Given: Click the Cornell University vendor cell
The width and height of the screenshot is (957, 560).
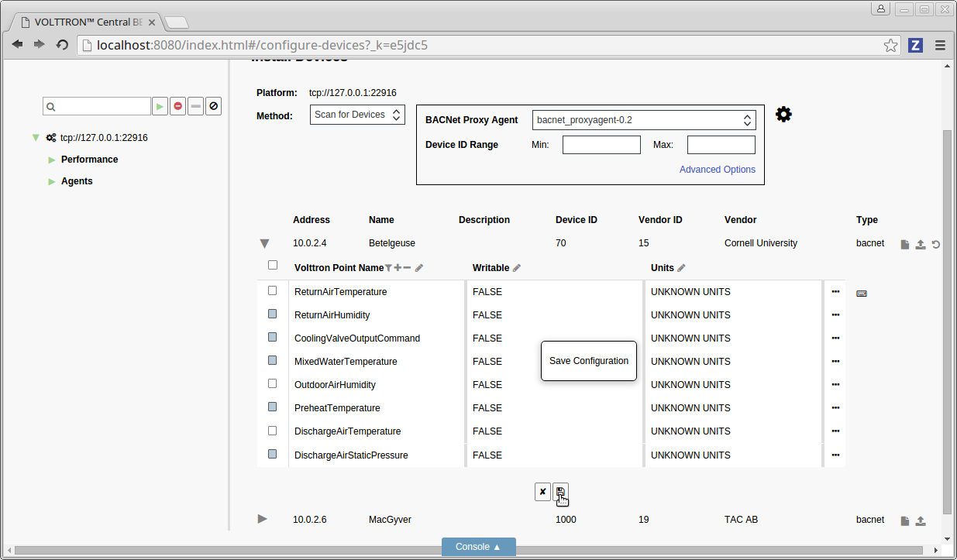Looking at the screenshot, I should [x=761, y=243].
